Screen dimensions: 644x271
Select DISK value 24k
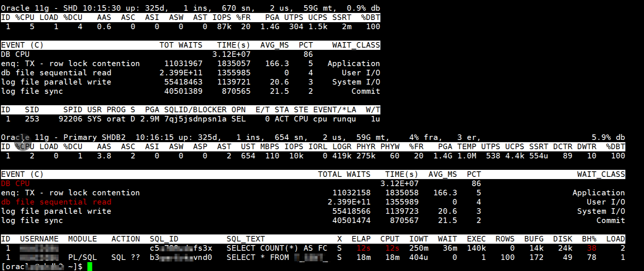coord(565,248)
